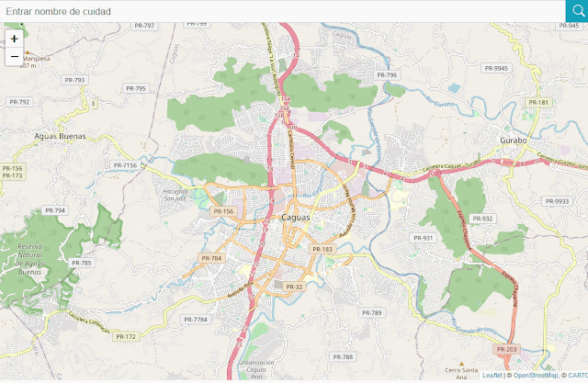Click the PR-183 road shield

coord(322,249)
